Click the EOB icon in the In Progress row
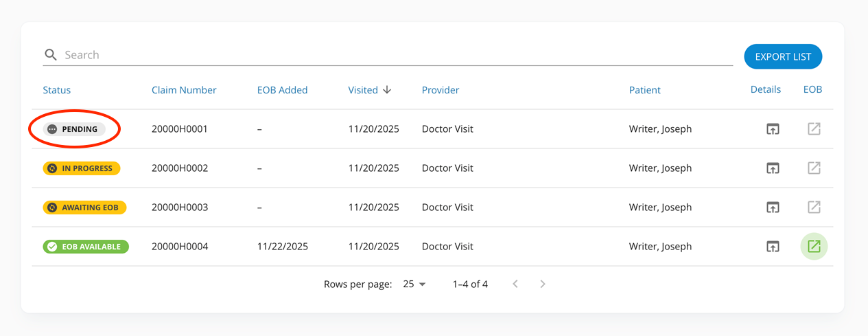 pyautogui.click(x=814, y=168)
